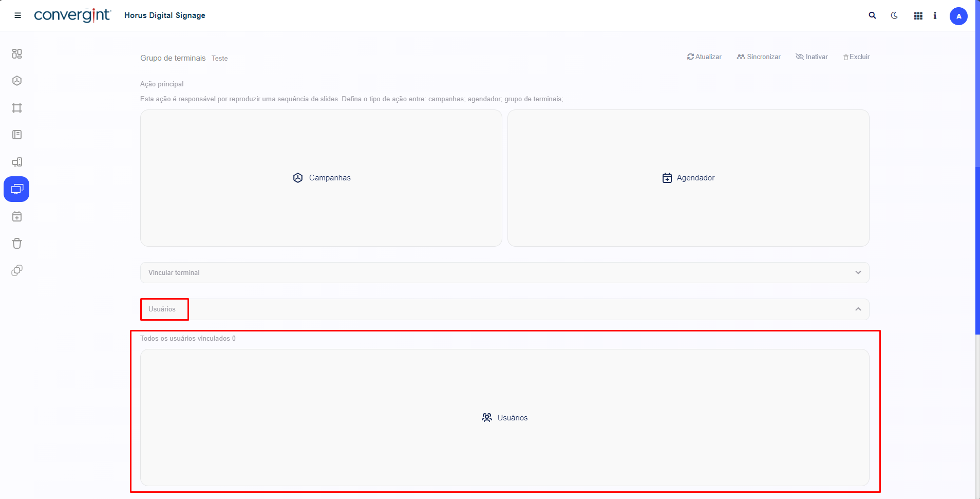Viewport: 980px width, 499px height.
Task: Collapse the Usuários section with its chevron
Action: (x=858, y=309)
